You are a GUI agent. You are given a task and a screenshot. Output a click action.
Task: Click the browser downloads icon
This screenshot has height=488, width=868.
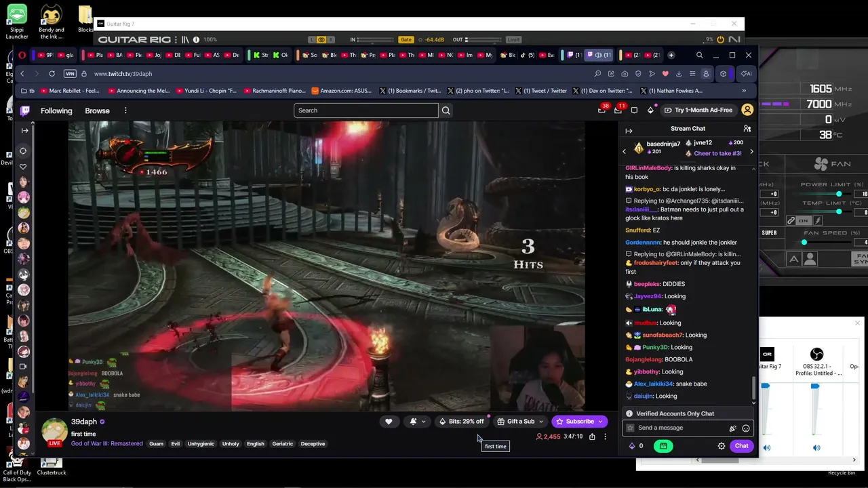(x=679, y=74)
